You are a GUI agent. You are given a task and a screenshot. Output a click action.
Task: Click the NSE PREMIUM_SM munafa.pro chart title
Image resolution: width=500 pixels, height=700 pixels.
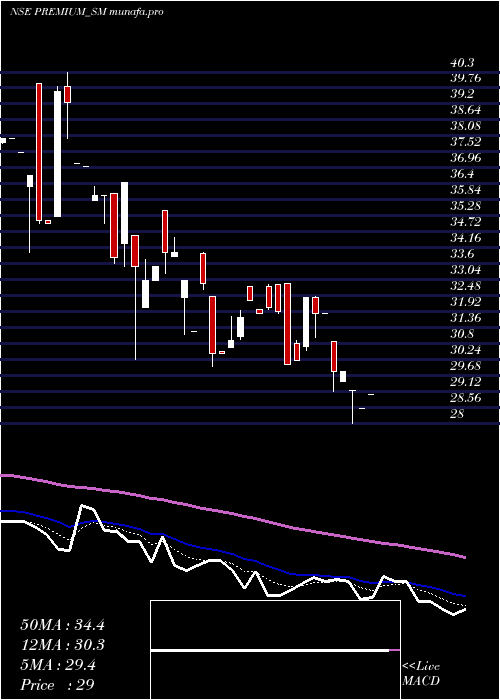pyautogui.click(x=86, y=12)
